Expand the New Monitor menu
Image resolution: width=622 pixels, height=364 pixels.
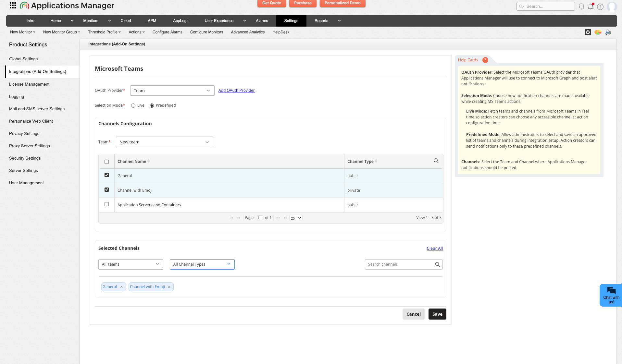[x=23, y=32]
